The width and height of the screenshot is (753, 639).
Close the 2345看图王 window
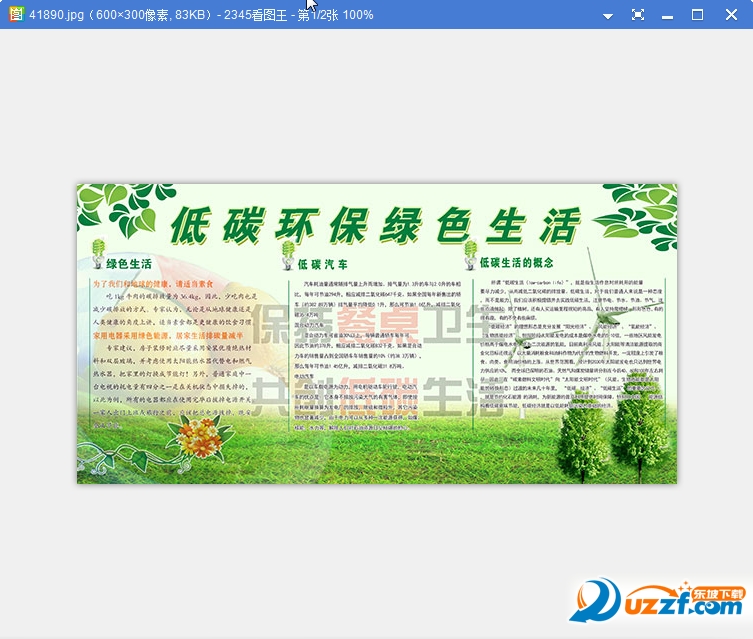pyautogui.click(x=731, y=15)
